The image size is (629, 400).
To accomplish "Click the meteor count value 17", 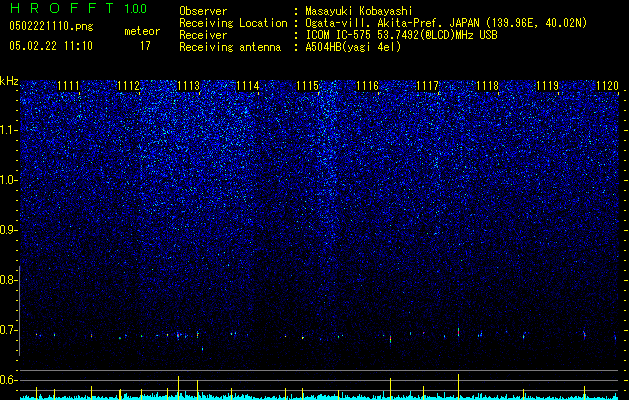I will click(145, 46).
